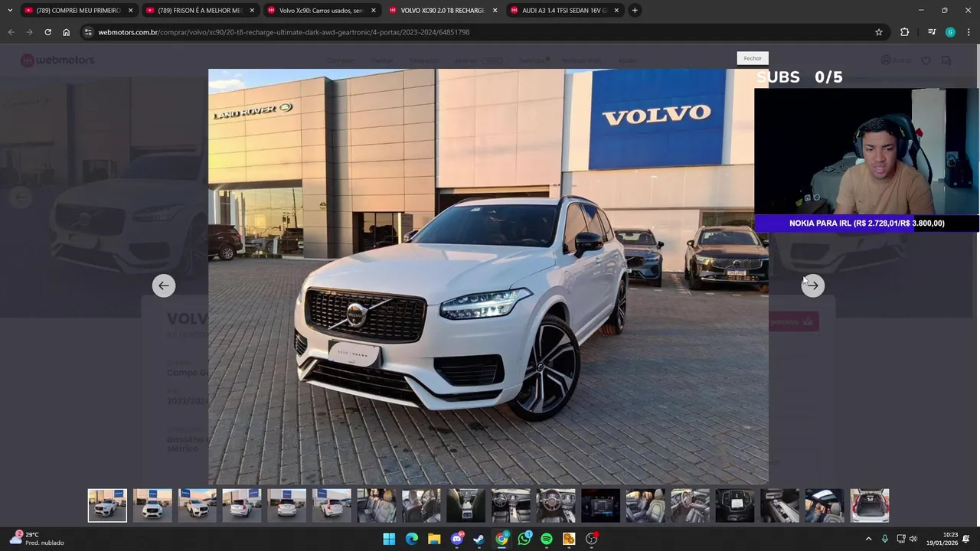Expand hidden system tray icons chevron
The height and width of the screenshot is (551, 980).
868,539
